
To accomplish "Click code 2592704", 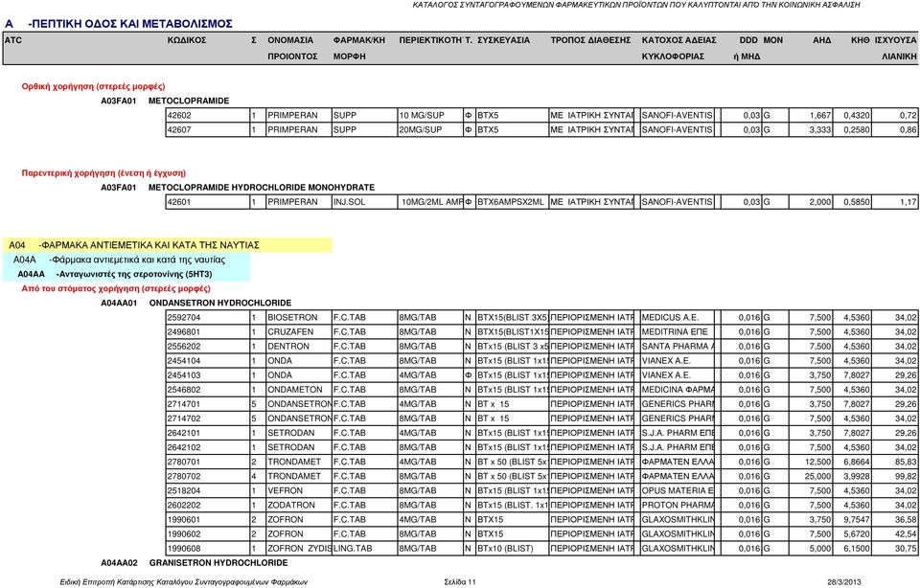I will tap(184, 317).
